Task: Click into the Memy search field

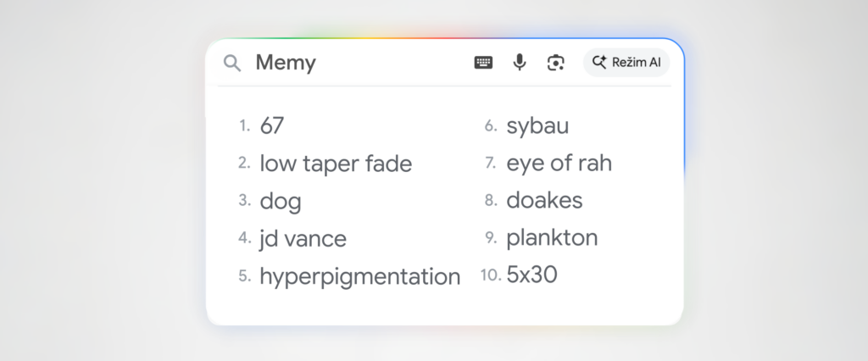Action: (x=356, y=63)
